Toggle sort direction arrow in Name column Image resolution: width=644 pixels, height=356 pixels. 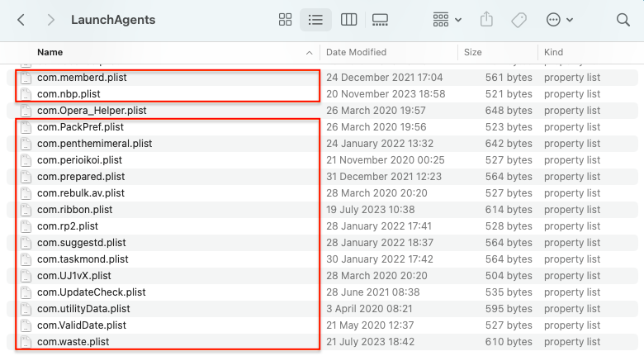coord(310,53)
